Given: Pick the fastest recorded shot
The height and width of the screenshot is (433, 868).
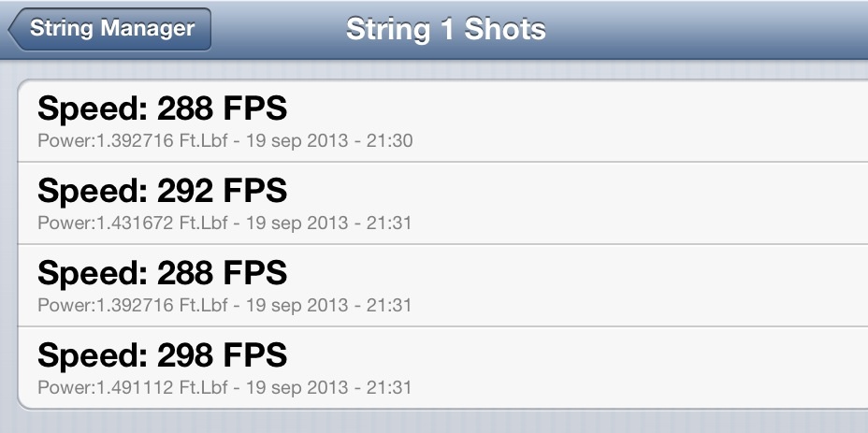Looking at the screenshot, I should [440, 368].
